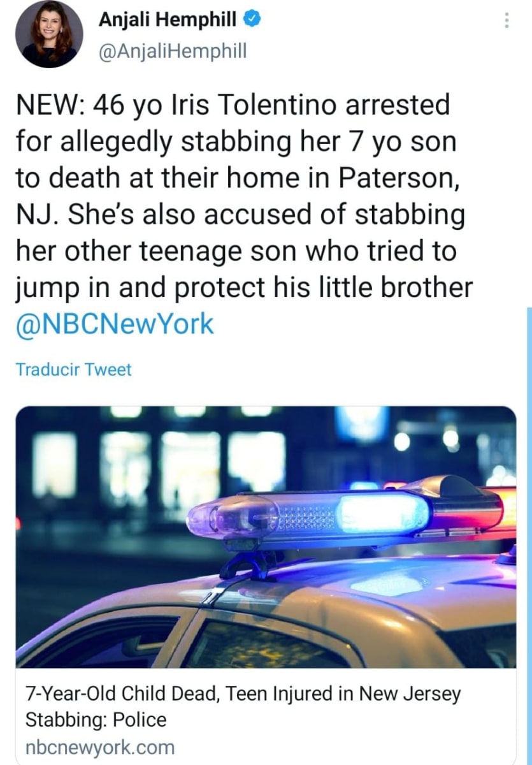Click the @AnjaliHemphill handle
The height and width of the screenshot is (765, 532).
[x=171, y=50]
